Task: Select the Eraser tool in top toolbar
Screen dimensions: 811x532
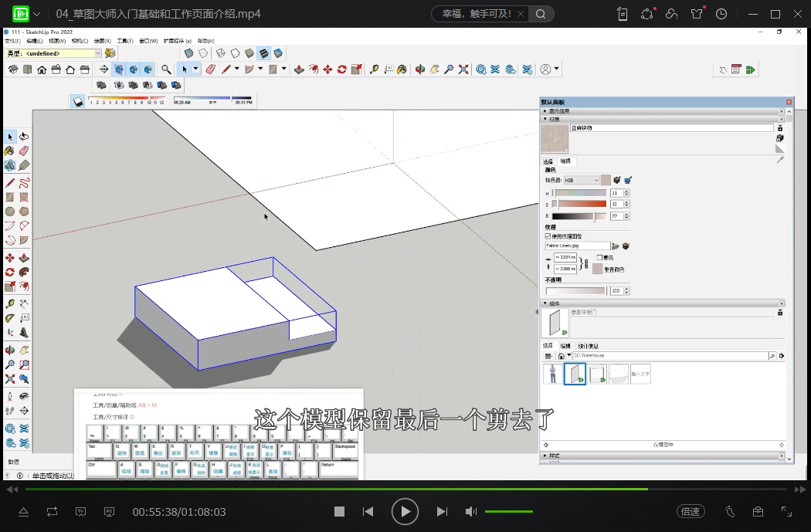Action: (x=210, y=69)
